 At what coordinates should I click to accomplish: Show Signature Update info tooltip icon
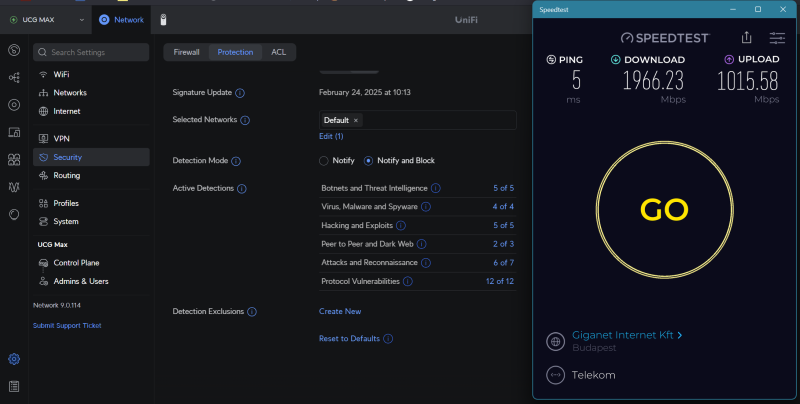(240, 93)
